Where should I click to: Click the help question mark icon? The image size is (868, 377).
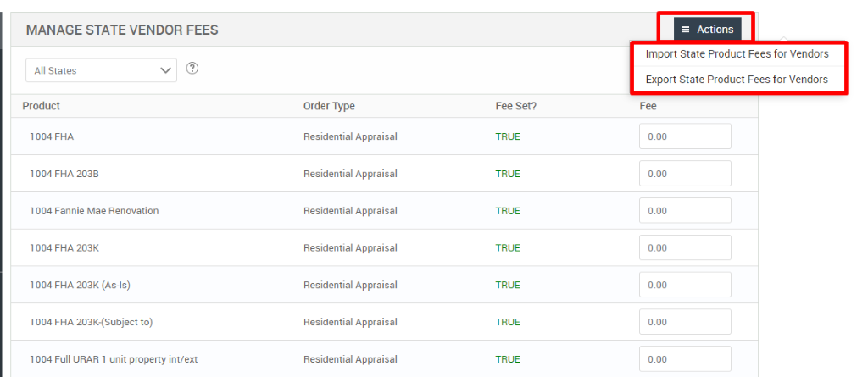click(x=192, y=68)
